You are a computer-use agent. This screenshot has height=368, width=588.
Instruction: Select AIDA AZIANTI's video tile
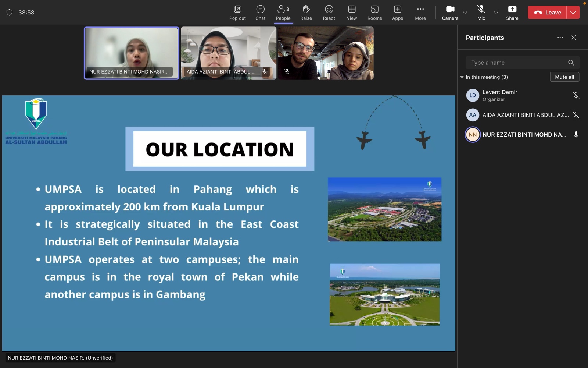(x=229, y=53)
